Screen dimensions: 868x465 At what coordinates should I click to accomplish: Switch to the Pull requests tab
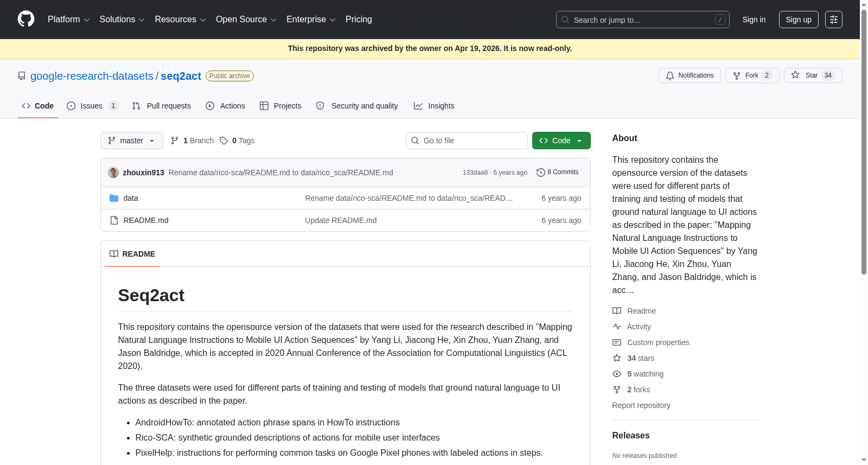click(x=161, y=106)
